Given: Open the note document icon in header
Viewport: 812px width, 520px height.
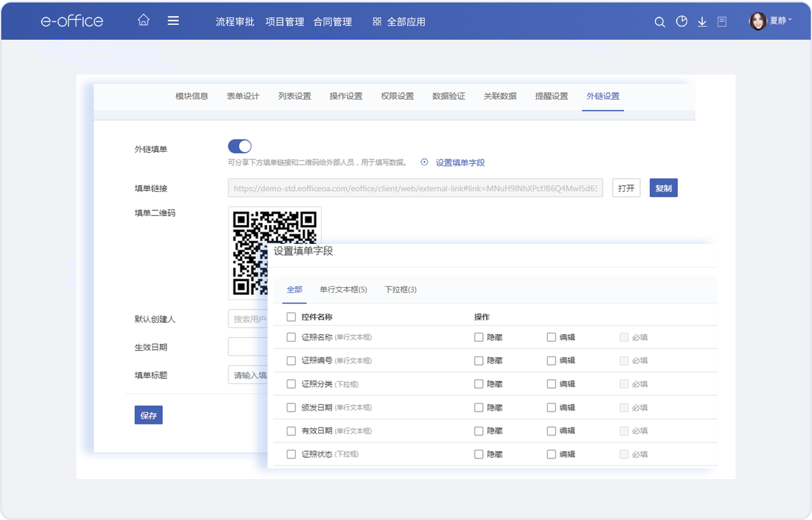Looking at the screenshot, I should [722, 22].
